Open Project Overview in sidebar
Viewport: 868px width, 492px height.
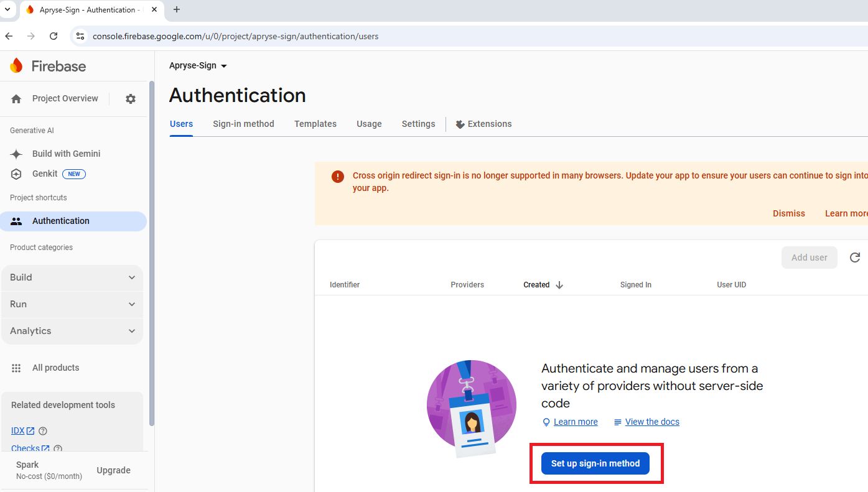(x=65, y=98)
